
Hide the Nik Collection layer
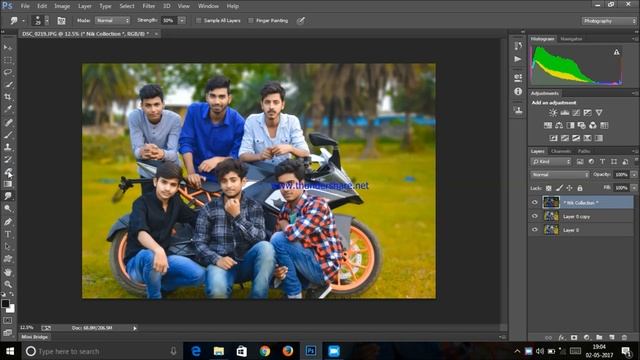535,202
